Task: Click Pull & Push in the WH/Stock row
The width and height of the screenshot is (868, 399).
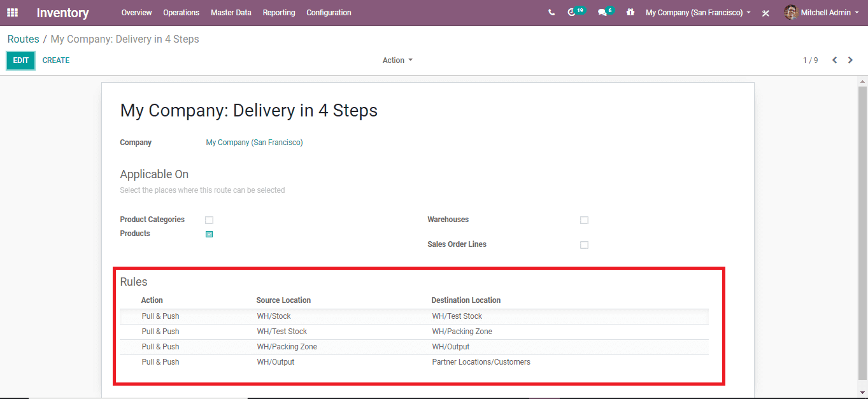Action: [160, 316]
